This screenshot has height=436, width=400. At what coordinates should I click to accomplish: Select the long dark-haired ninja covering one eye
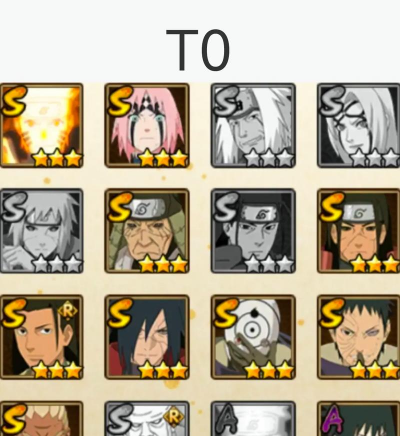tap(147, 337)
